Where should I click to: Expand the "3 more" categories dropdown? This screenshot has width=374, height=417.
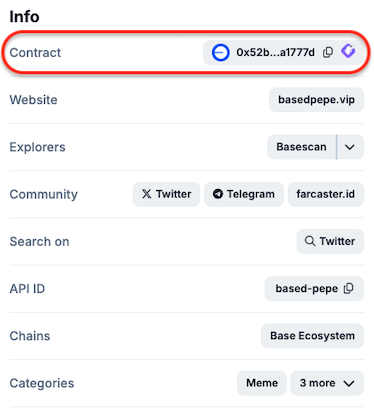pyautogui.click(x=327, y=383)
